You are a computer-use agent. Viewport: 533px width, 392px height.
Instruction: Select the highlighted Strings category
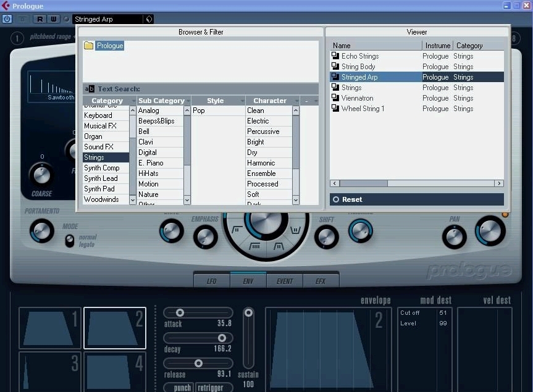pyautogui.click(x=106, y=157)
